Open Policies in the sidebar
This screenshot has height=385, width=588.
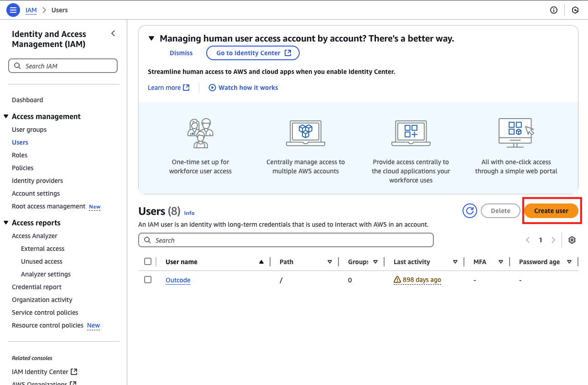tap(23, 168)
